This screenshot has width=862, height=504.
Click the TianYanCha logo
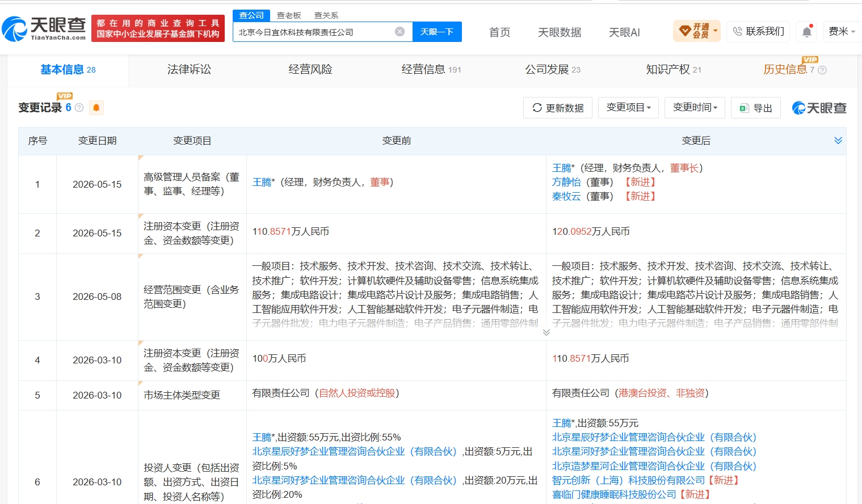coord(44,28)
